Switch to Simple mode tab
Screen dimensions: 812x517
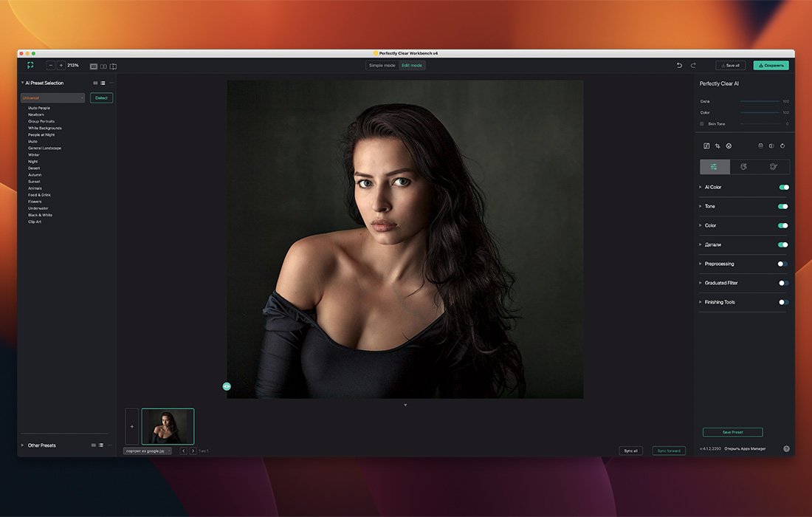coord(382,66)
